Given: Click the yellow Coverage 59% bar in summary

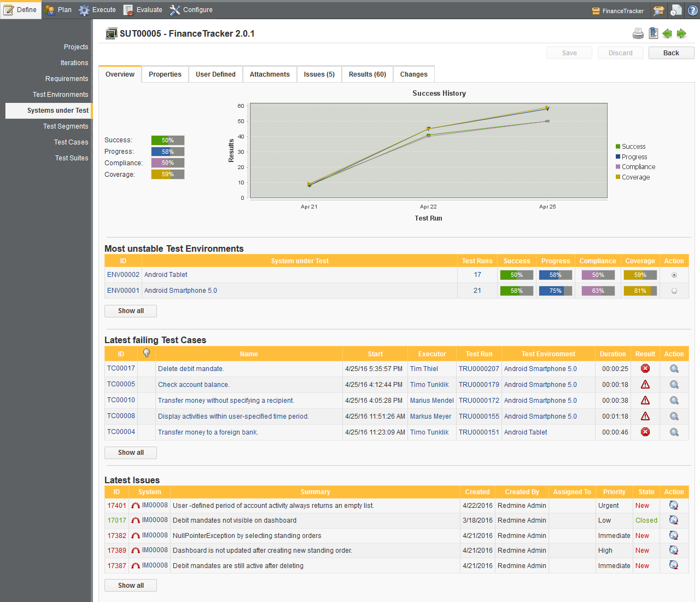Looking at the screenshot, I should [x=168, y=175].
